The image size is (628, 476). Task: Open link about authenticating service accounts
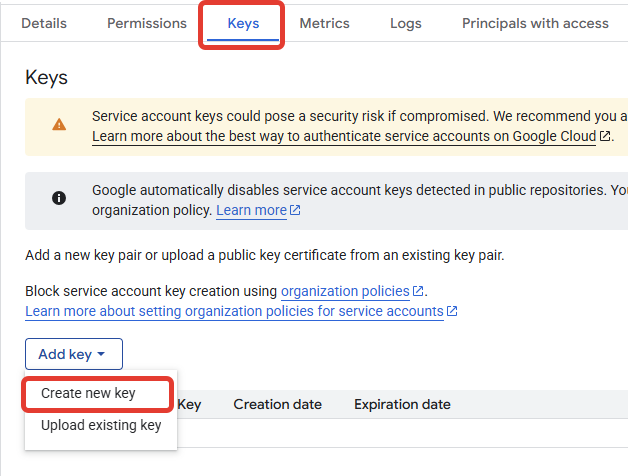pos(344,135)
